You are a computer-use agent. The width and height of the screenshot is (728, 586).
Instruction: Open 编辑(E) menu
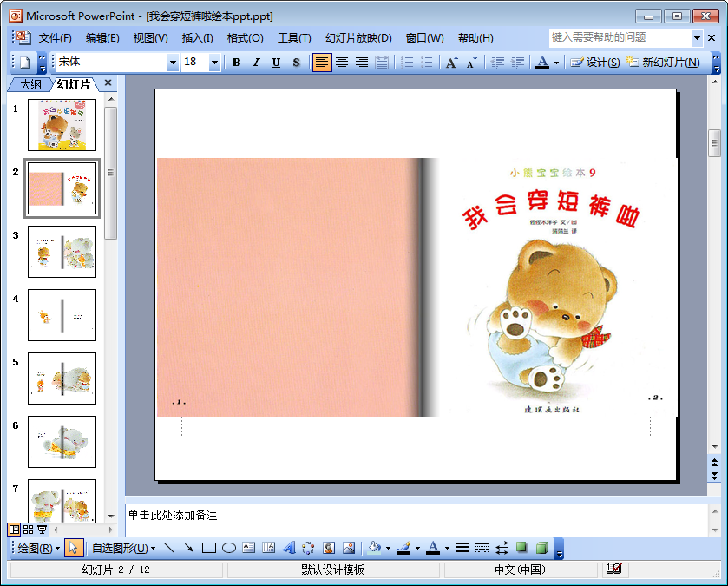[x=102, y=38]
